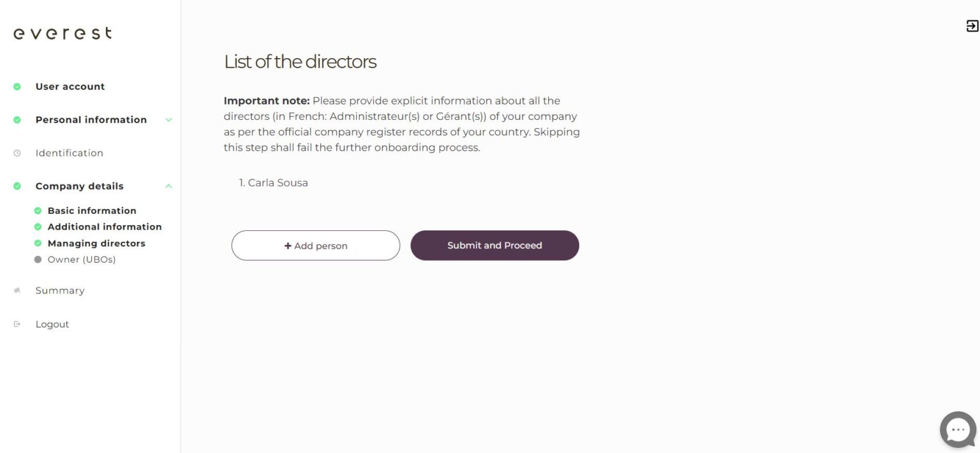Open the User account step
Viewport: 980px width, 453px height.
coord(70,87)
